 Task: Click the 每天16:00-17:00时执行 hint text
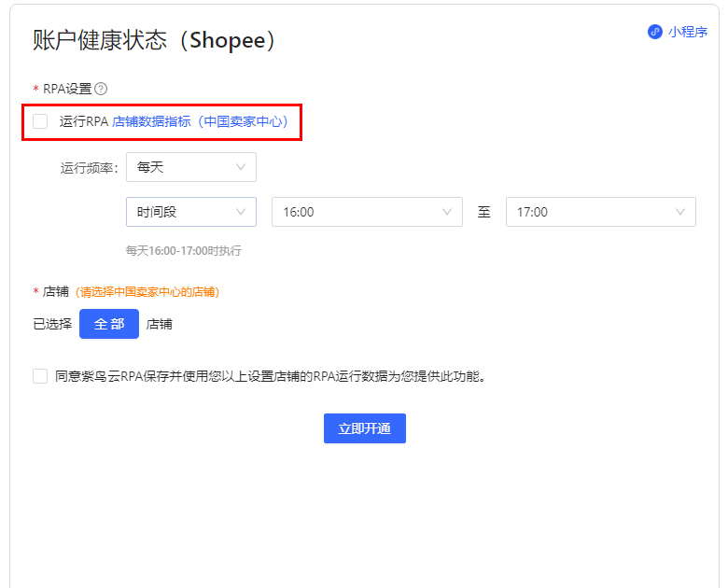[x=184, y=251]
